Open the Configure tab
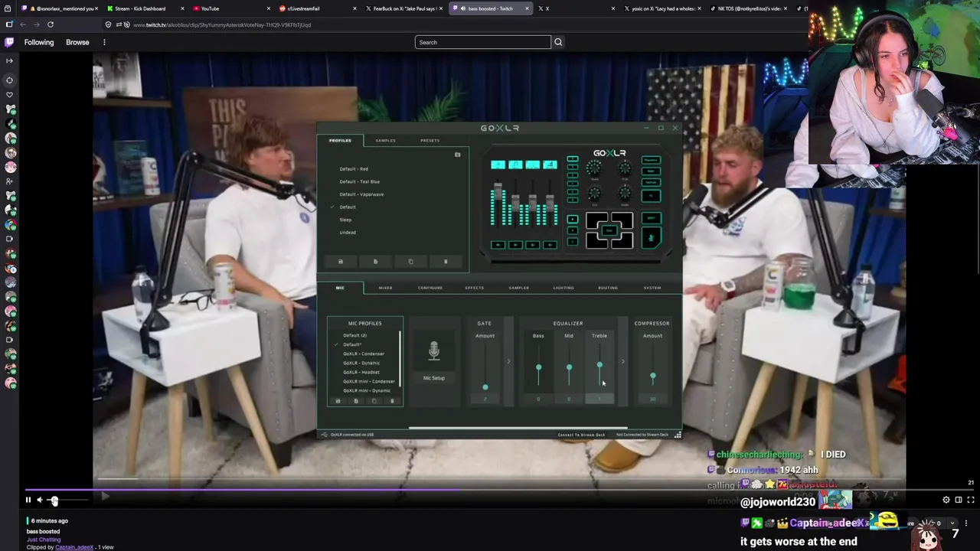 (x=430, y=288)
